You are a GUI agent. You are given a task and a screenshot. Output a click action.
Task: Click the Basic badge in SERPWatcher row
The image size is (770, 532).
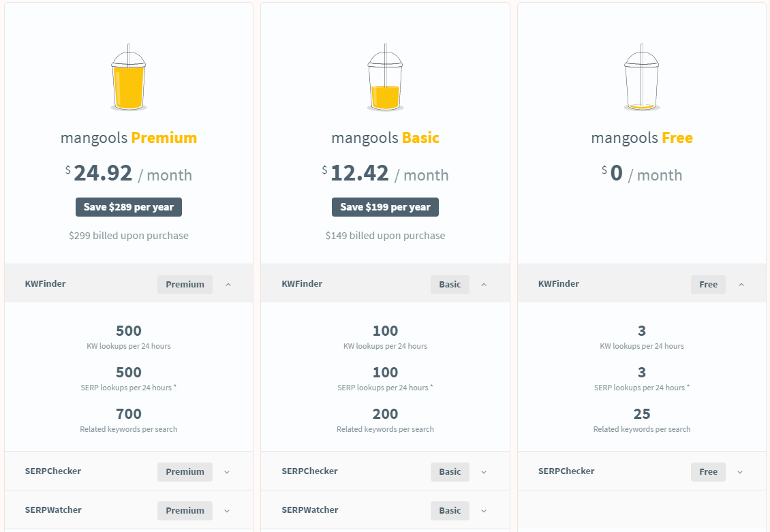pyautogui.click(x=450, y=510)
